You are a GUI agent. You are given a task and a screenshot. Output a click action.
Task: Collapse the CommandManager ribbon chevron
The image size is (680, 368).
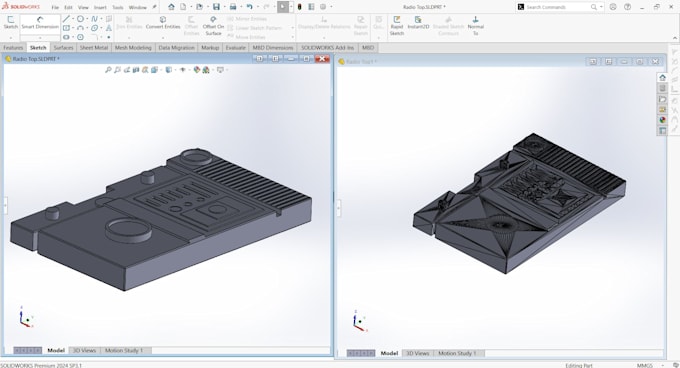click(x=675, y=38)
